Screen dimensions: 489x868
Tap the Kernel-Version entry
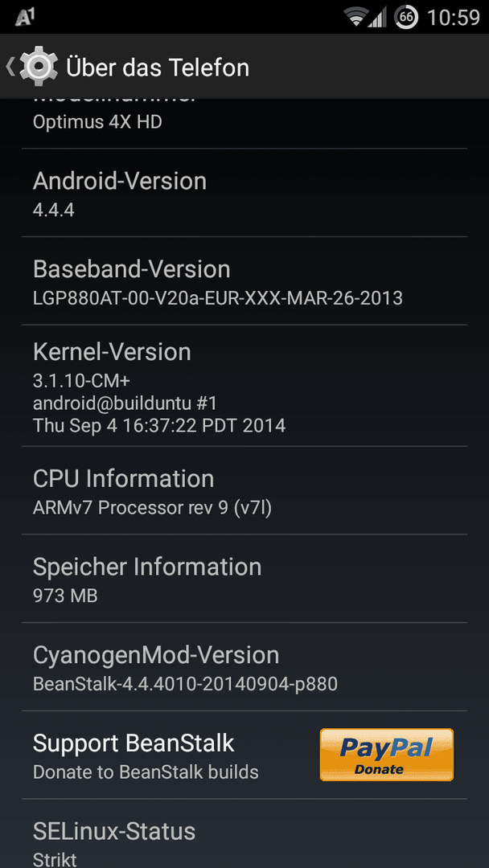244,386
